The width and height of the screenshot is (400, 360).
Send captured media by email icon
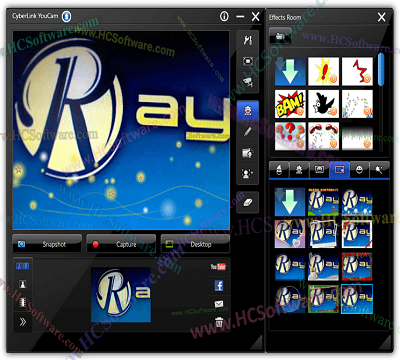tap(219, 304)
